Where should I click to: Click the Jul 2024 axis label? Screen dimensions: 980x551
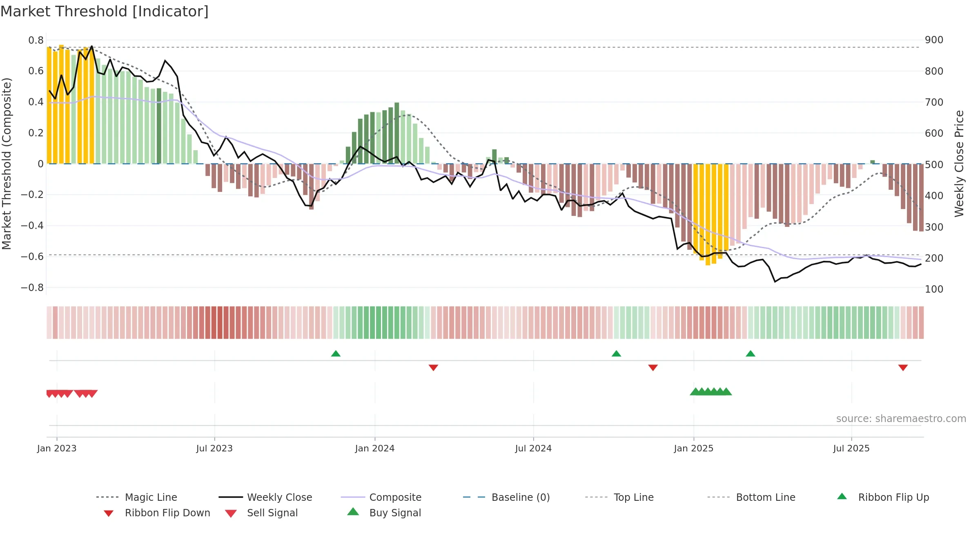pyautogui.click(x=533, y=448)
